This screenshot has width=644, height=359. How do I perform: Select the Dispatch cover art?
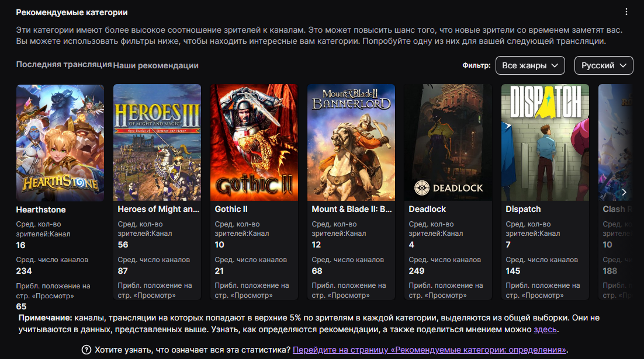click(545, 143)
